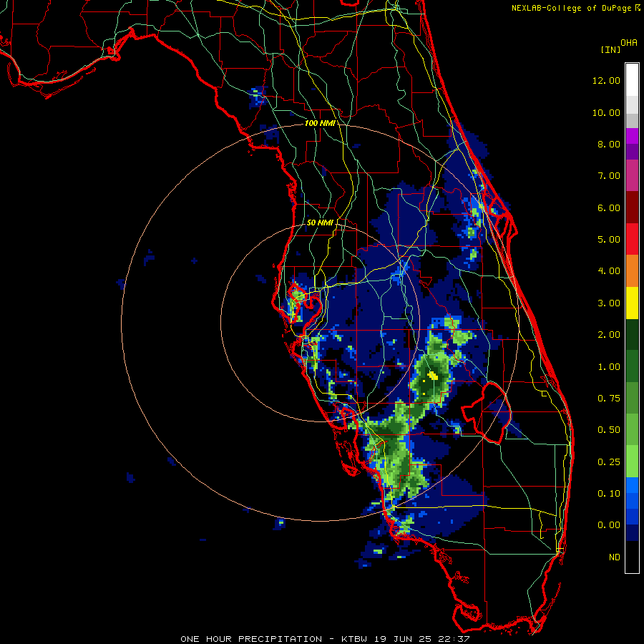Select the bright red 5.00 legend swatch
The height and width of the screenshot is (644, 644).
[632, 239]
